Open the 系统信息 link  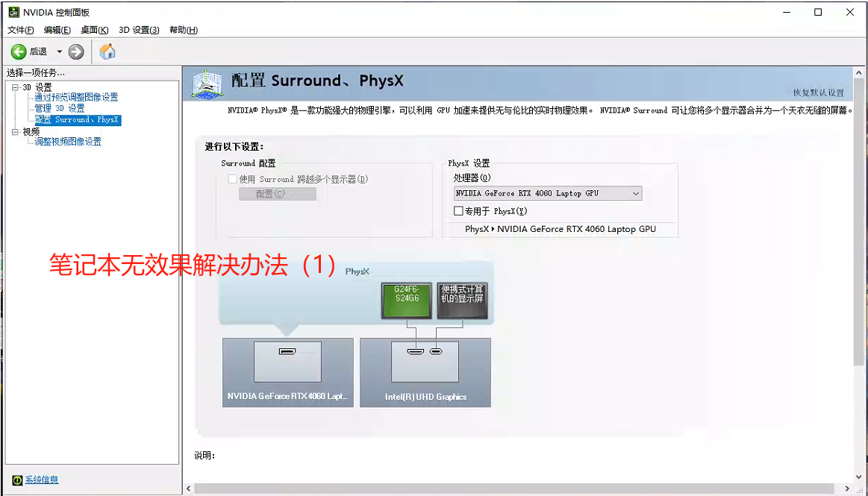click(x=42, y=480)
